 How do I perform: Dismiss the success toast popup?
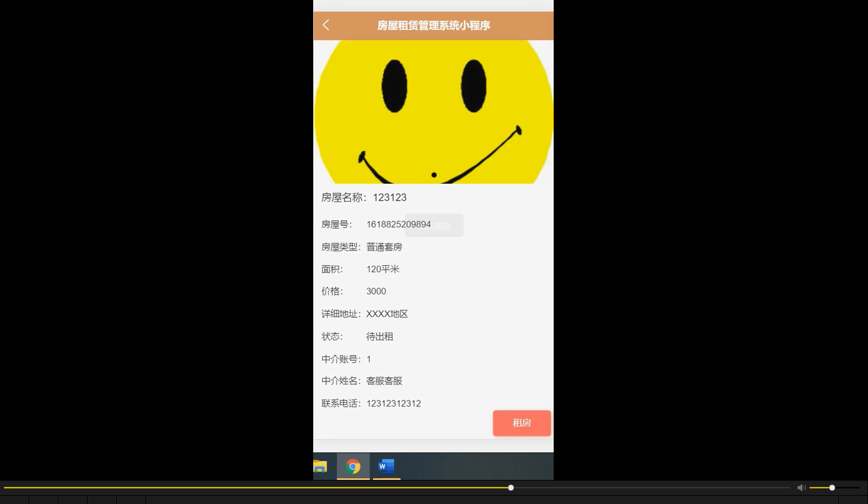click(x=434, y=225)
